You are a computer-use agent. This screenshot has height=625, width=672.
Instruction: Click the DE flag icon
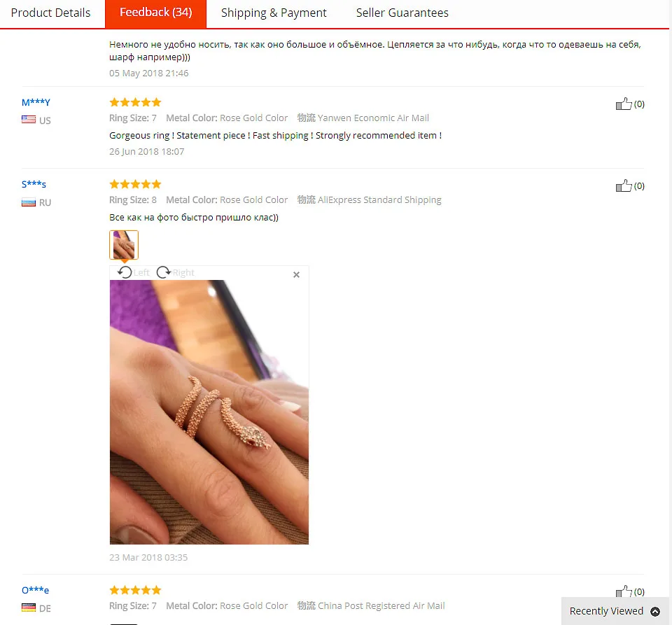[x=29, y=608]
